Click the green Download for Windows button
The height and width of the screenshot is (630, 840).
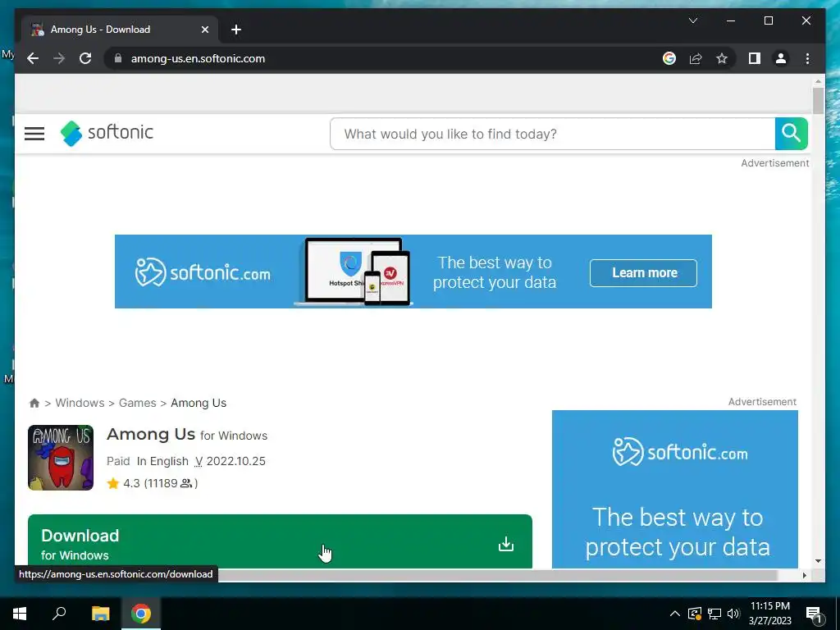[x=280, y=541]
